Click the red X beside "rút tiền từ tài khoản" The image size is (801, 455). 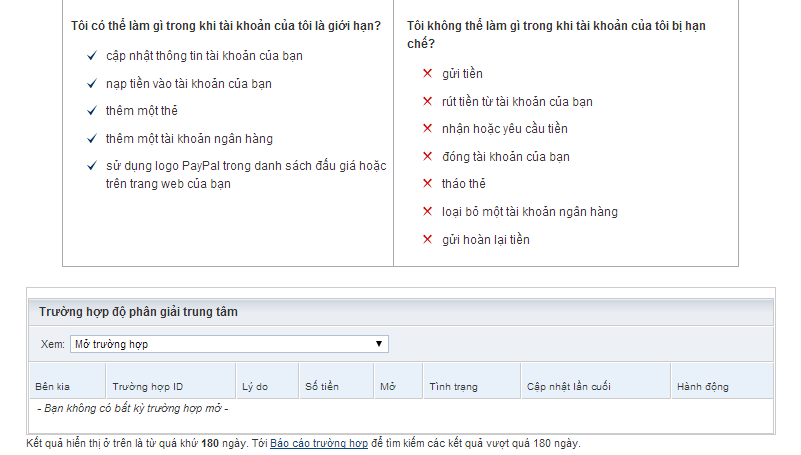coord(428,101)
